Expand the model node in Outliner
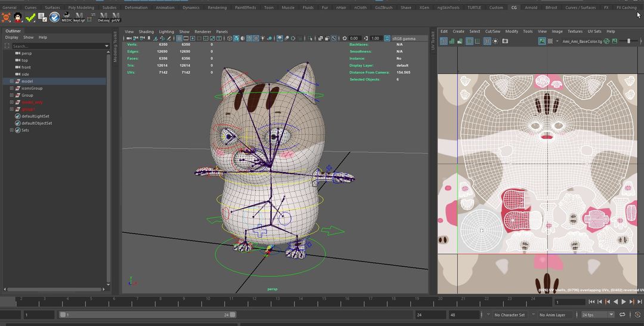Image resolution: width=644 pixels, height=326 pixels. click(11, 81)
